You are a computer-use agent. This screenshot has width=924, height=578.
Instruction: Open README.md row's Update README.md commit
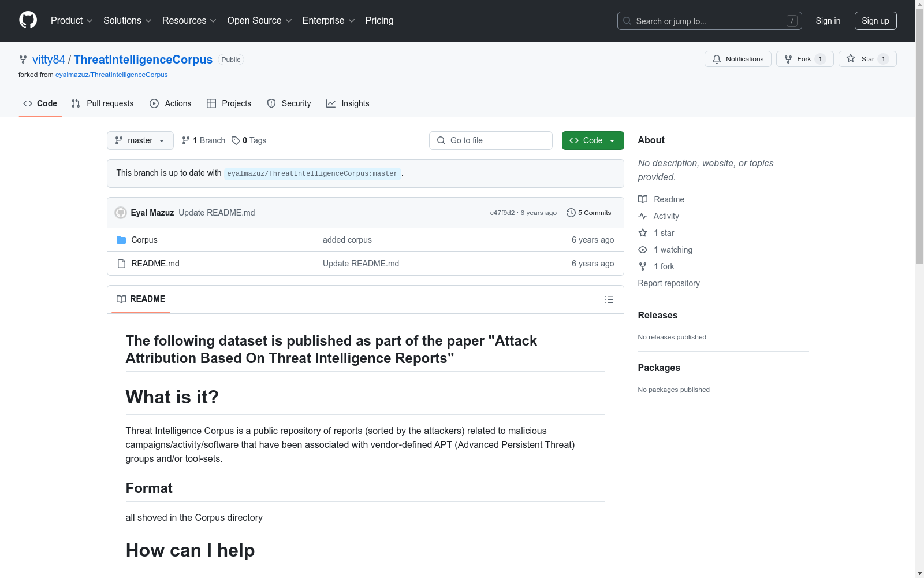tap(361, 264)
